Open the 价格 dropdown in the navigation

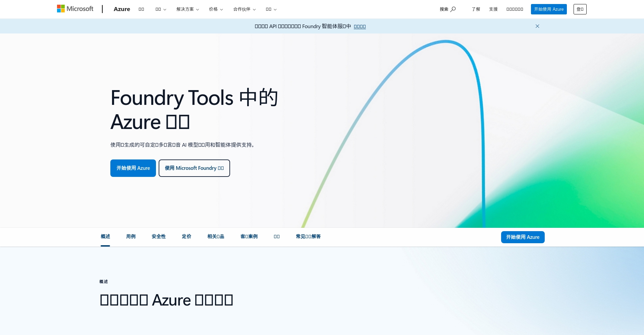point(216,9)
